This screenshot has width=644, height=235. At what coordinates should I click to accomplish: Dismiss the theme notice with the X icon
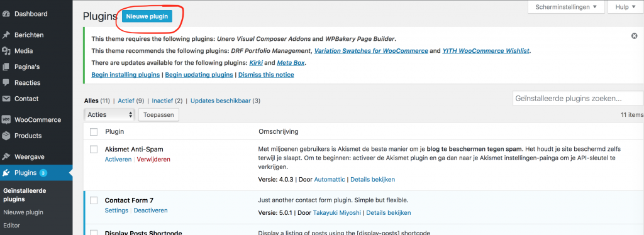(x=634, y=36)
